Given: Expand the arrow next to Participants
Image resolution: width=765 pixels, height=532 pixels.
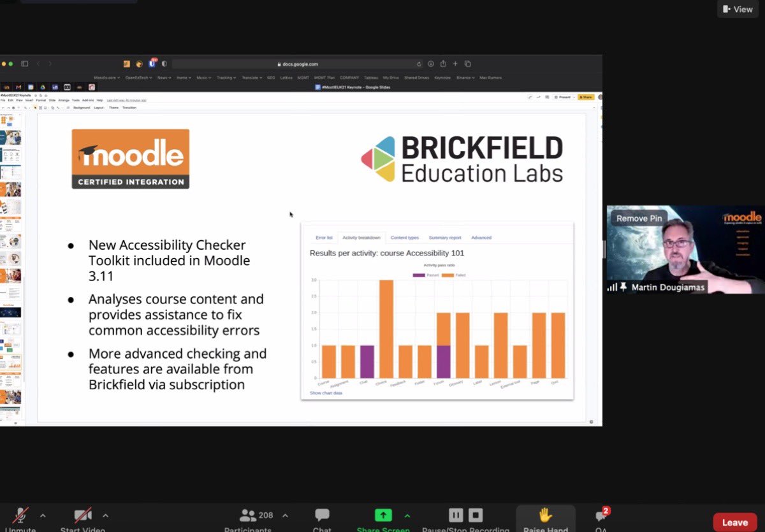Looking at the screenshot, I should 285,515.
